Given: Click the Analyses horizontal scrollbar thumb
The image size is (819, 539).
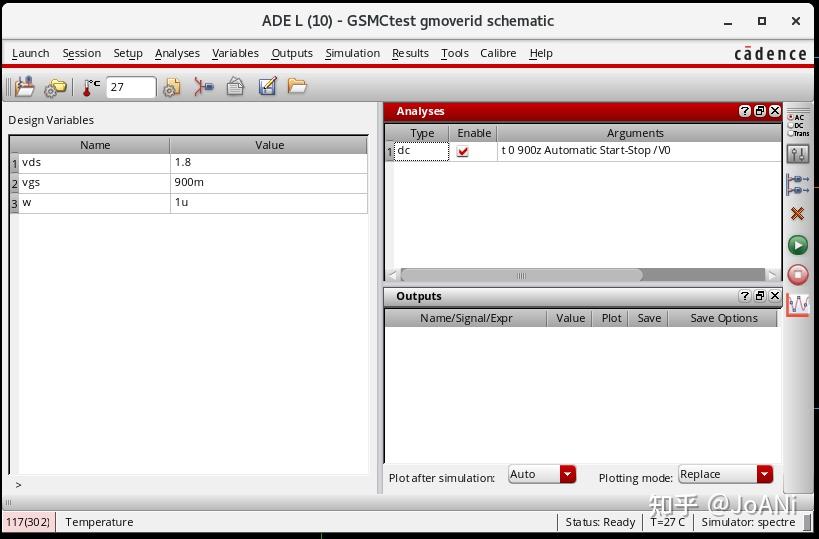Looking at the screenshot, I should coord(521,275).
